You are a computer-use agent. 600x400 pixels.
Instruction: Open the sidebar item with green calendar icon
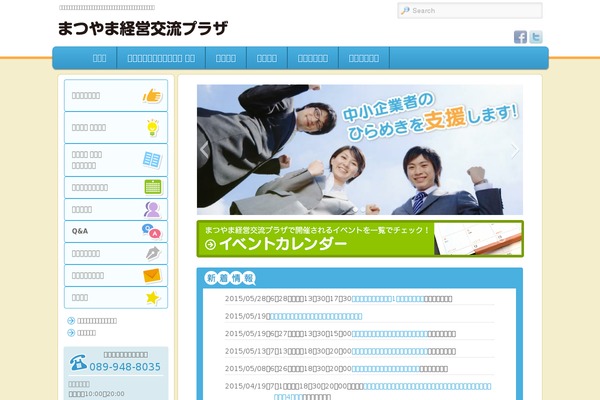click(116, 188)
